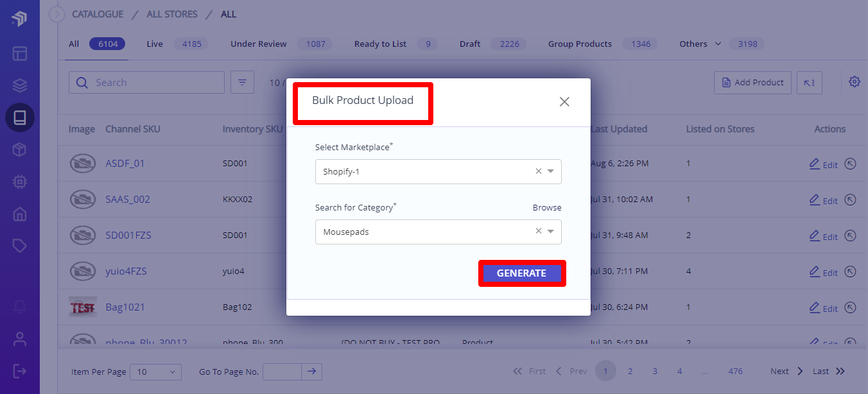Click the bulk action icon beside Add Product

coord(810,83)
